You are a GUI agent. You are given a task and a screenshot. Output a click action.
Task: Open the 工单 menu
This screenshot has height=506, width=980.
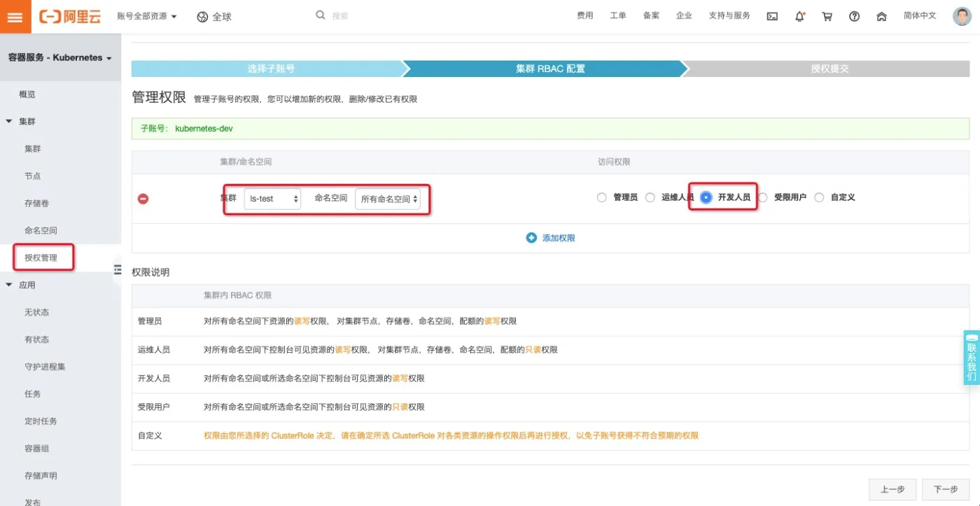pos(618,15)
